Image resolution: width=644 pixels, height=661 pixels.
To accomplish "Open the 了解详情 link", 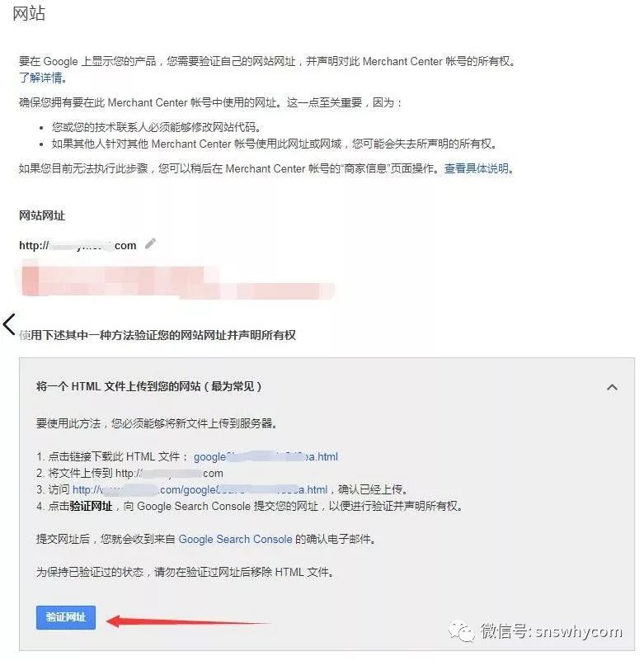I will pos(41,78).
